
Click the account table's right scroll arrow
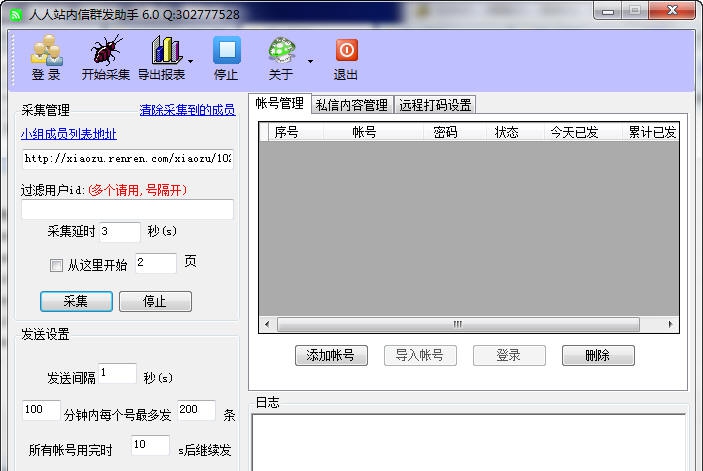(x=670, y=324)
